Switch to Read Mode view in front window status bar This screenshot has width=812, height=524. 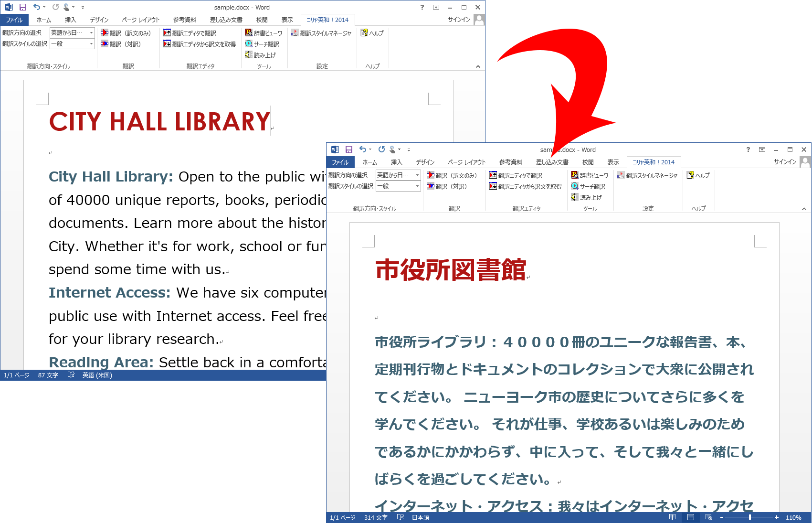[x=672, y=517]
